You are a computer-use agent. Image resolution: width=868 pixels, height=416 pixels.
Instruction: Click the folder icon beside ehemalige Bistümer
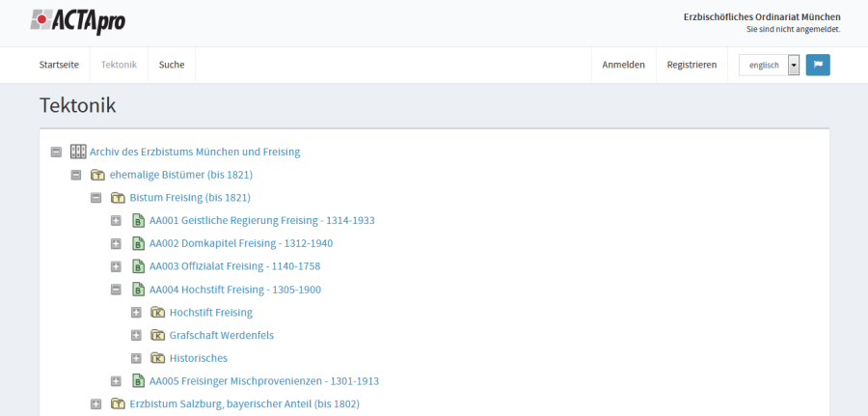click(x=97, y=175)
